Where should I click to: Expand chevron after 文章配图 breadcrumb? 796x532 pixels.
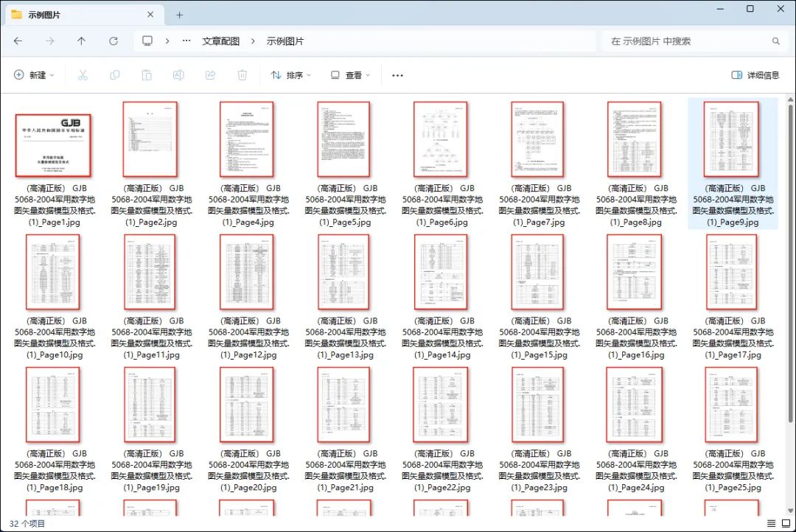pos(253,41)
